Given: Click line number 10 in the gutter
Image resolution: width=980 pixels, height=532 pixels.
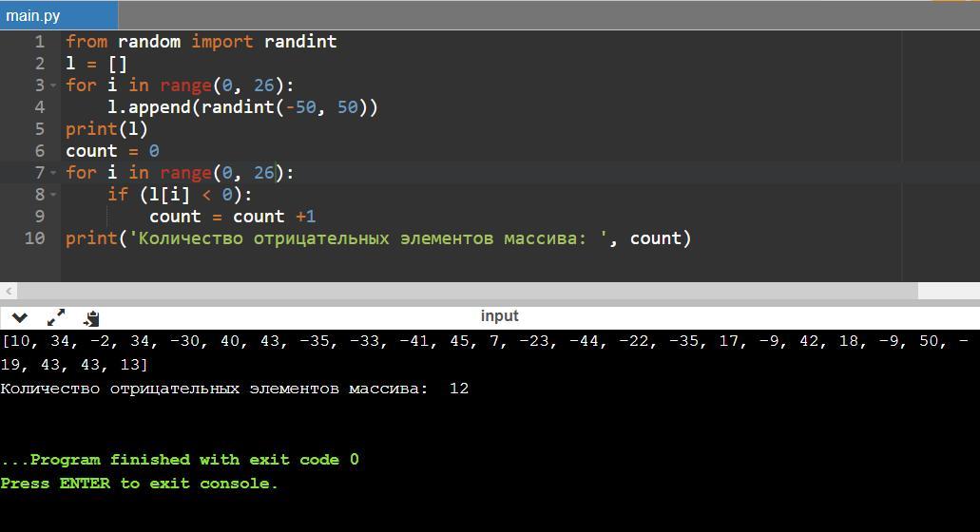Looking at the screenshot, I should point(34,238).
